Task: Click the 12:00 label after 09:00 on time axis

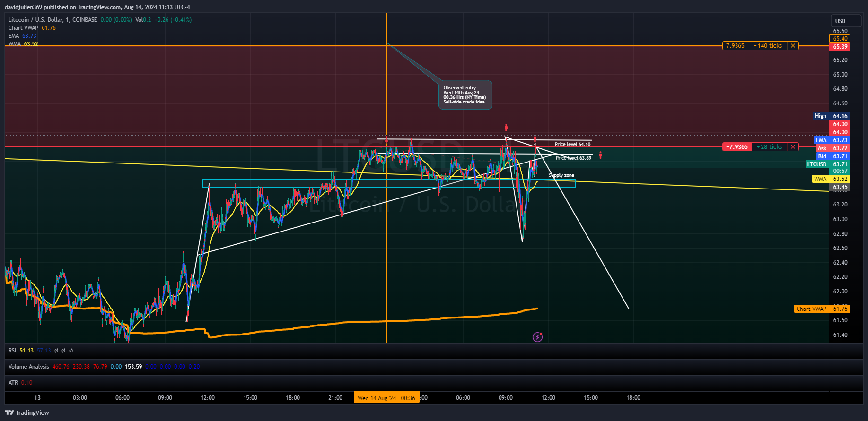Action: (x=548, y=398)
